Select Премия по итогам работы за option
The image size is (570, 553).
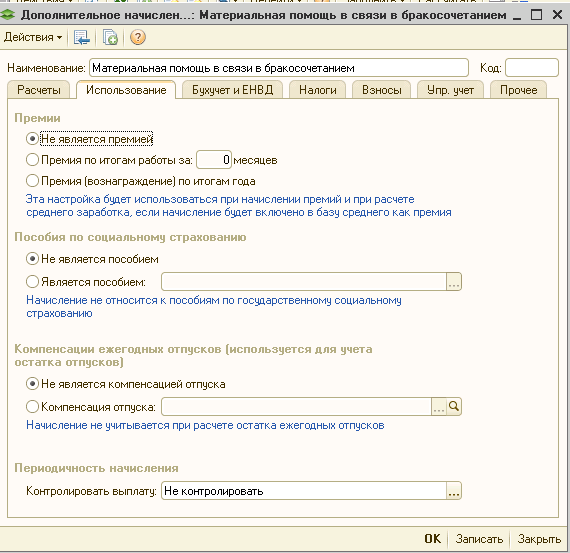[x=32, y=160]
